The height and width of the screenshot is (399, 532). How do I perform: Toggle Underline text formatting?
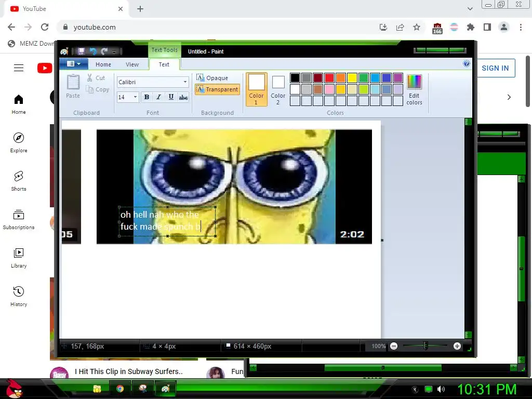click(171, 97)
